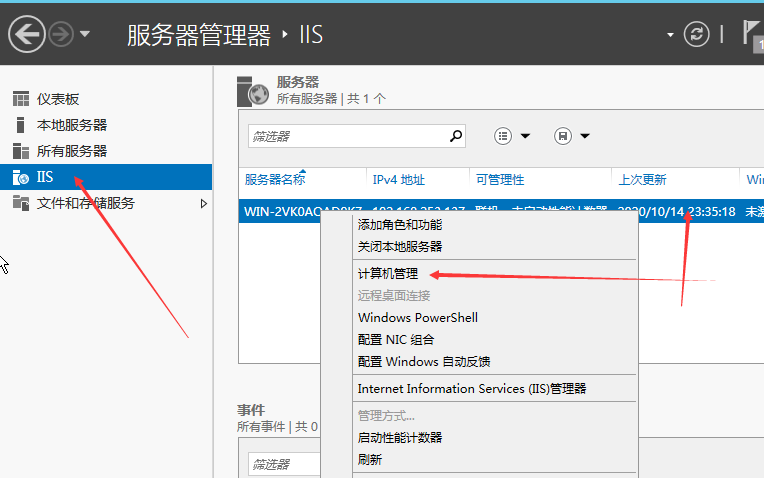Click the 仪表板 dashboard icon
The width and height of the screenshot is (764, 478).
point(20,99)
